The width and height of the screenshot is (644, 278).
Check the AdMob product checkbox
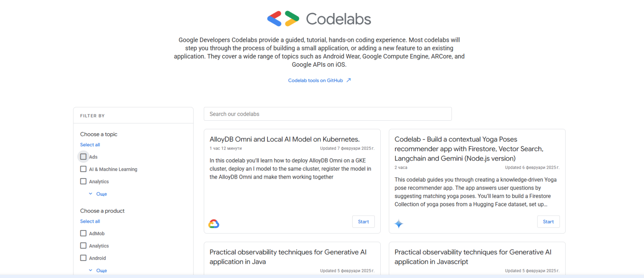point(83,233)
